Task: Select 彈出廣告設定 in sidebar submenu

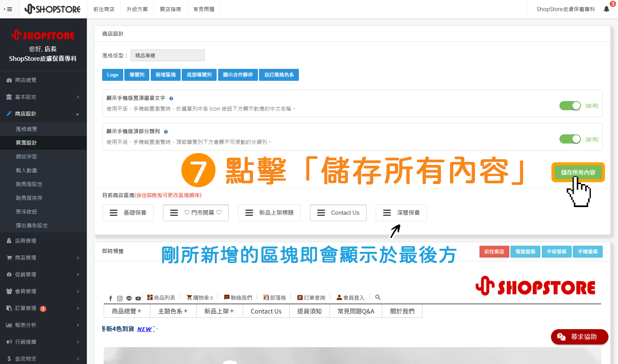Action: pyautogui.click(x=43, y=226)
